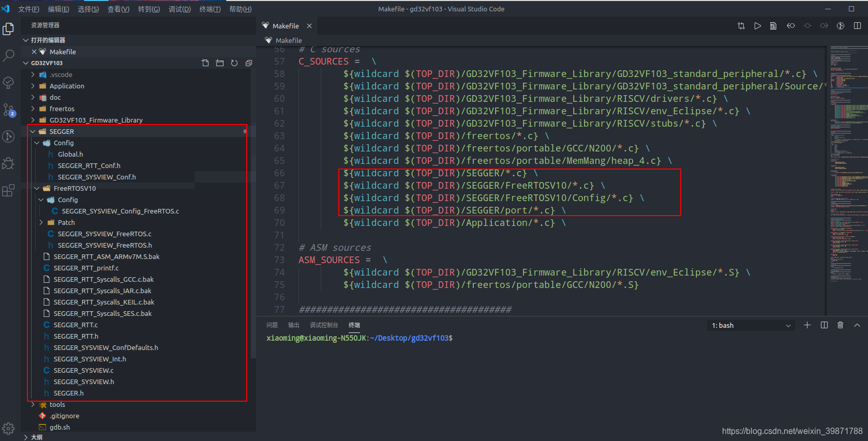Image resolution: width=868 pixels, height=441 pixels.
Task: Close the Makefile editor tab
Action: point(309,26)
